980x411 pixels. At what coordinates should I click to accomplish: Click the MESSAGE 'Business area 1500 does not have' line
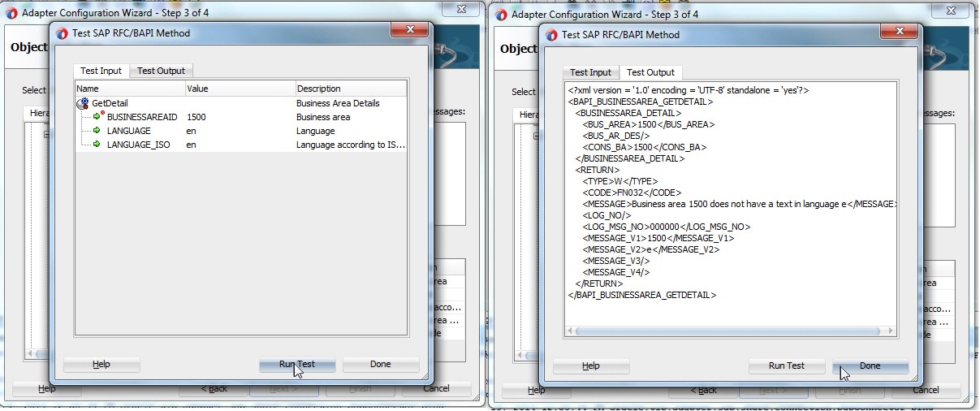pos(739,204)
